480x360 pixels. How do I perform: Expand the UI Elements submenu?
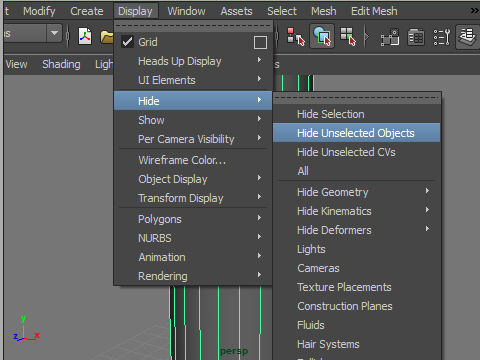pyautogui.click(x=193, y=80)
